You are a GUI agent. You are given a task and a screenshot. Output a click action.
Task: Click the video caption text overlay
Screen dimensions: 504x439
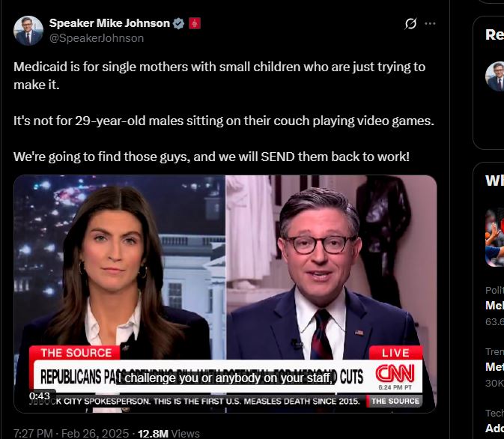pos(224,378)
